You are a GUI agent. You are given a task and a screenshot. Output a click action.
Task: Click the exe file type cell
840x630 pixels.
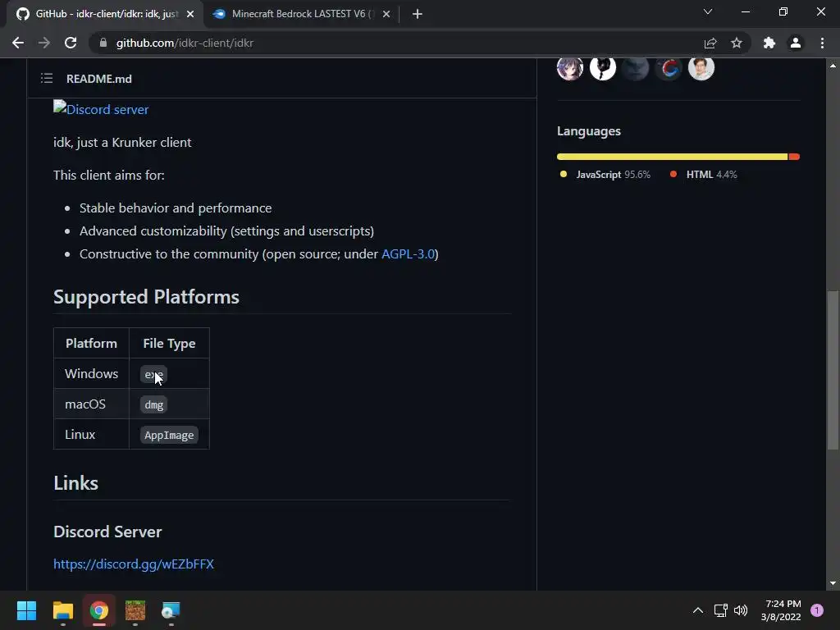(x=169, y=374)
